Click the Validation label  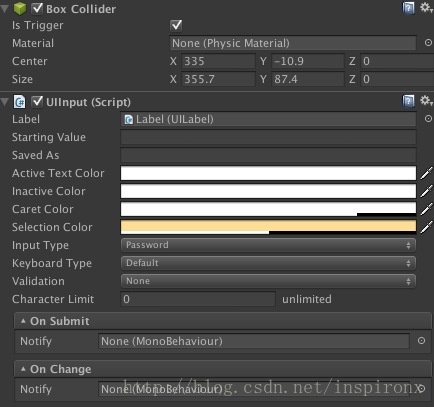[38, 281]
